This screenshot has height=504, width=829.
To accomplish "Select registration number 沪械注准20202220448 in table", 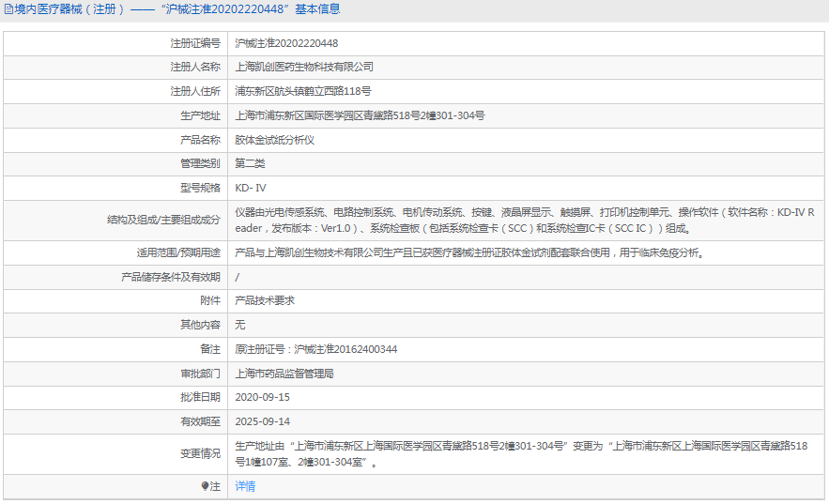I will point(286,43).
